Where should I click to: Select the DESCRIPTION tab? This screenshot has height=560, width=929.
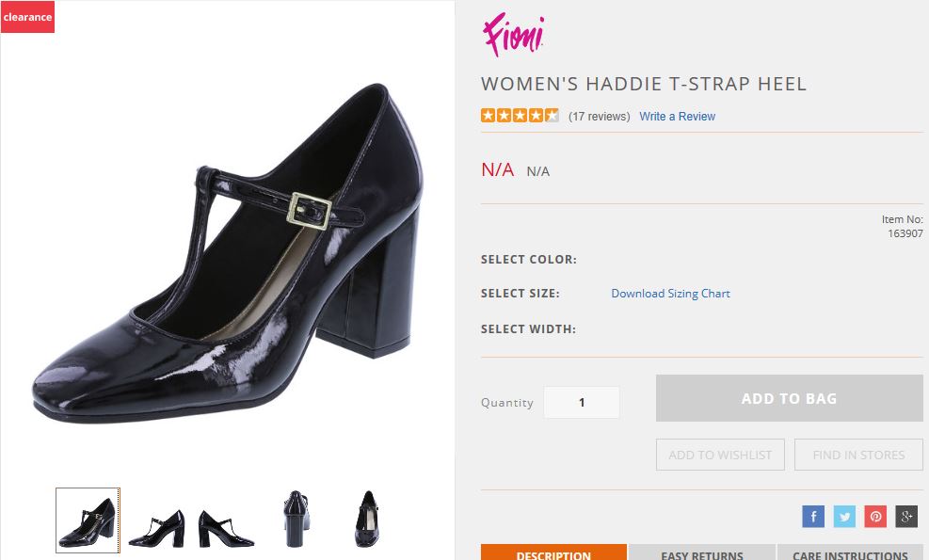click(553, 553)
